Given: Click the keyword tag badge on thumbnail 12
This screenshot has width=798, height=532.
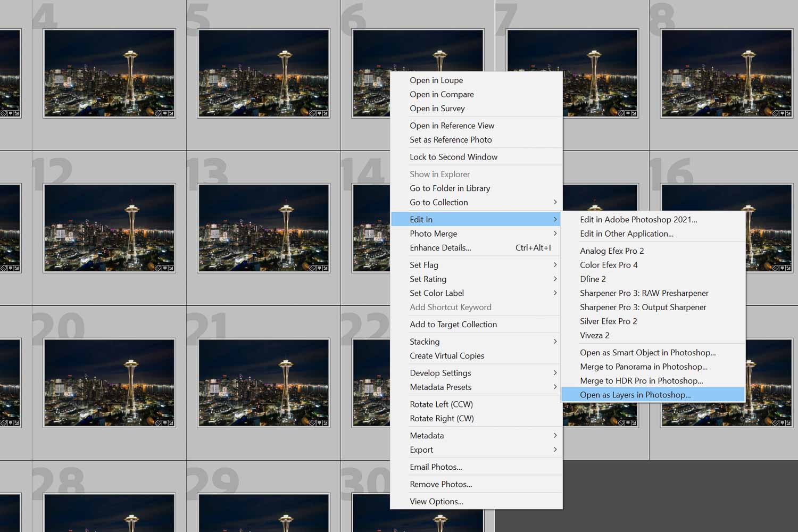Looking at the screenshot, I should (x=158, y=268).
